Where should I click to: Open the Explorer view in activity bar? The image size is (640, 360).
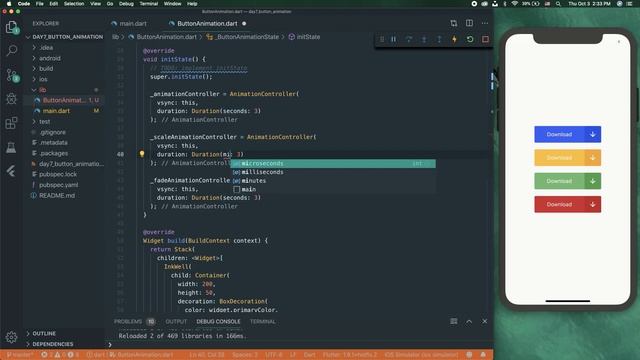pyautogui.click(x=11, y=27)
